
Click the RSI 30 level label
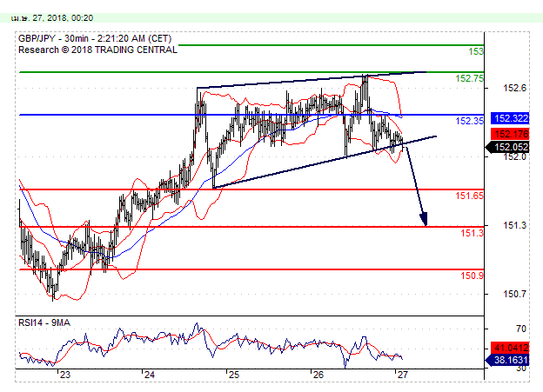coord(521,369)
